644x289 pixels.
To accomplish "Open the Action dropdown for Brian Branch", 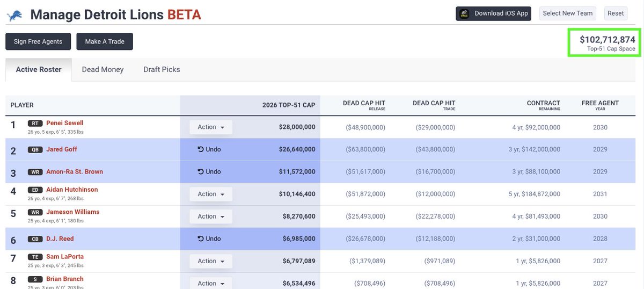I will (211, 283).
